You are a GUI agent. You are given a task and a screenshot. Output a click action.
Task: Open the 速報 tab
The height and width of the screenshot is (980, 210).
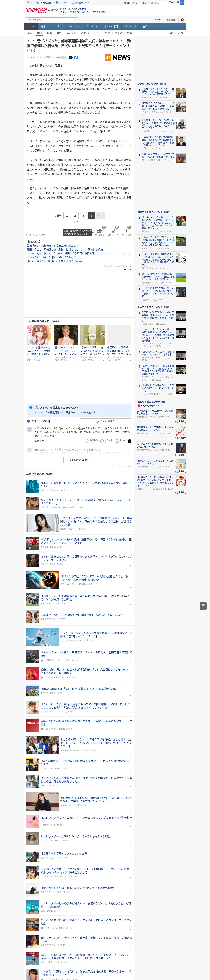click(43, 27)
